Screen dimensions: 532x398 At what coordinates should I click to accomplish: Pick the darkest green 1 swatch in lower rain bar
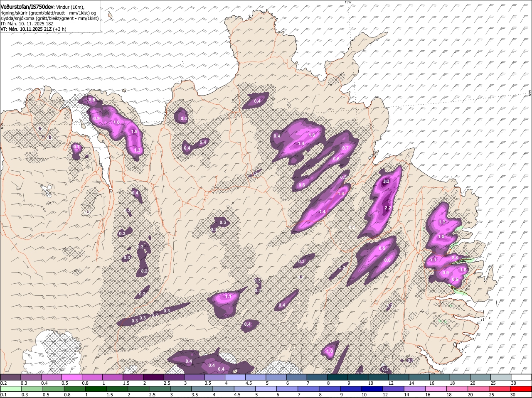coord(96,389)
